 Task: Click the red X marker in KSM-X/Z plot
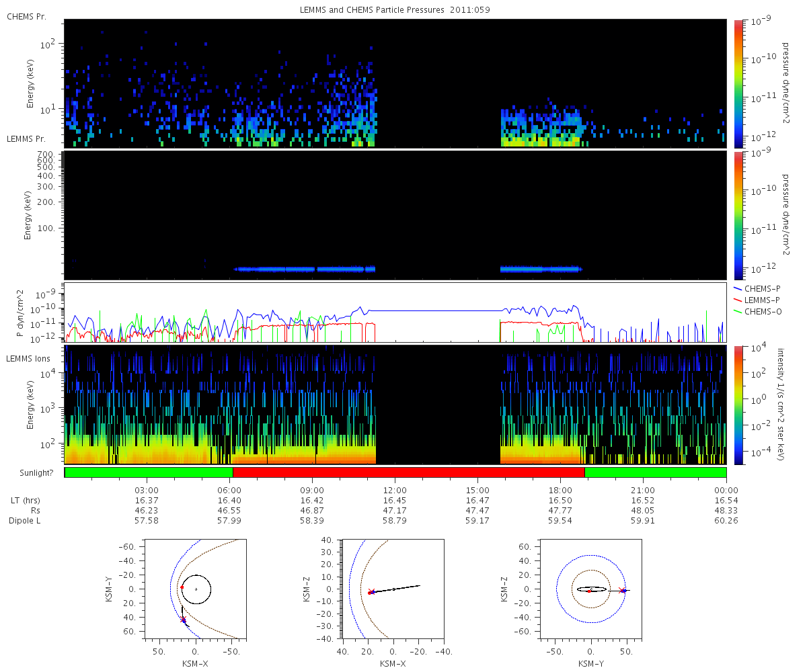pyautogui.click(x=371, y=591)
